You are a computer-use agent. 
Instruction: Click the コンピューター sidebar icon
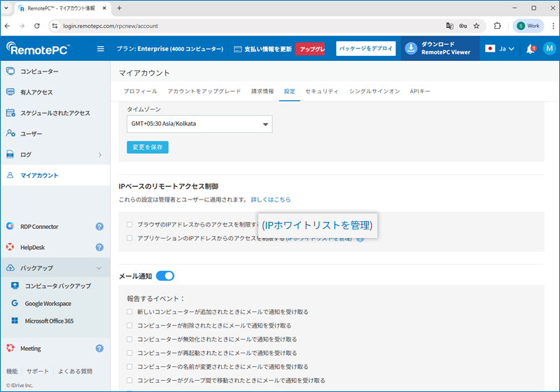[x=10, y=71]
